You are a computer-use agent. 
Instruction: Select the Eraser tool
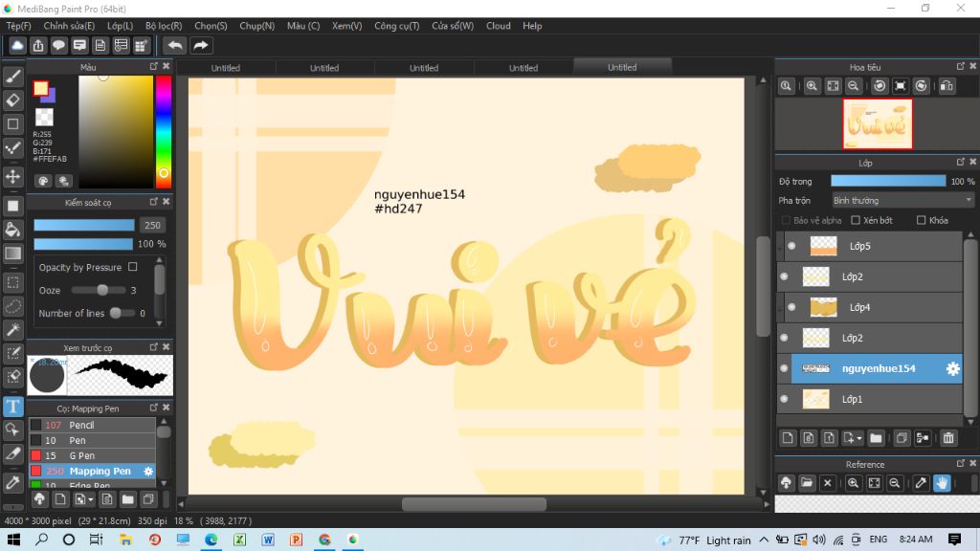click(13, 99)
